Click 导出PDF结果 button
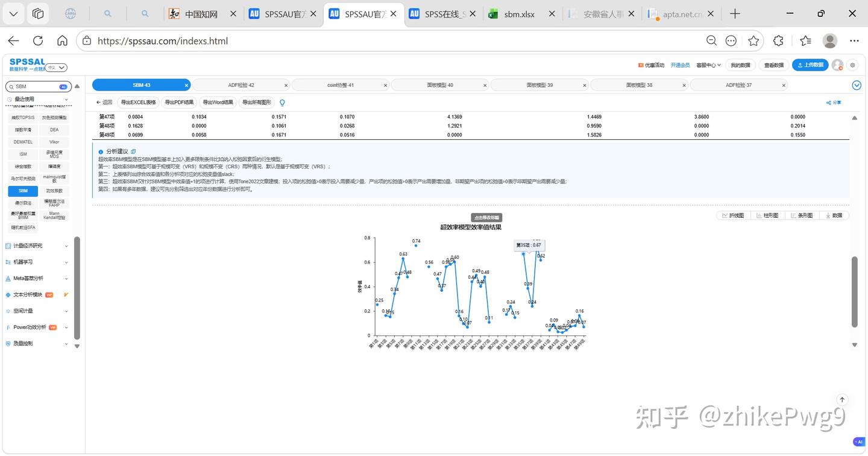 point(179,103)
